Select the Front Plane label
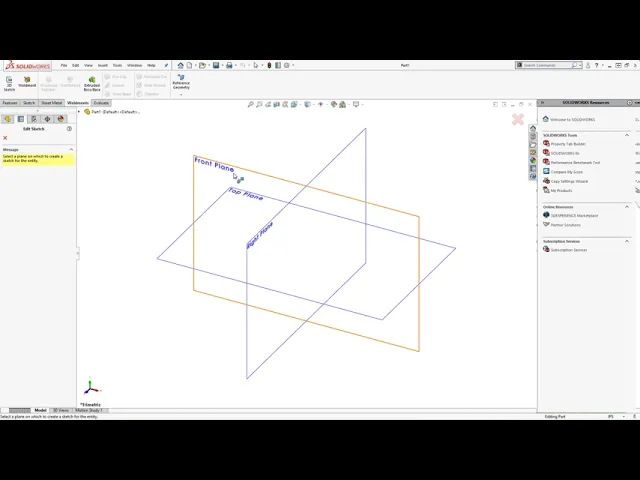Viewport: 640px width, 480px height. coord(214,164)
